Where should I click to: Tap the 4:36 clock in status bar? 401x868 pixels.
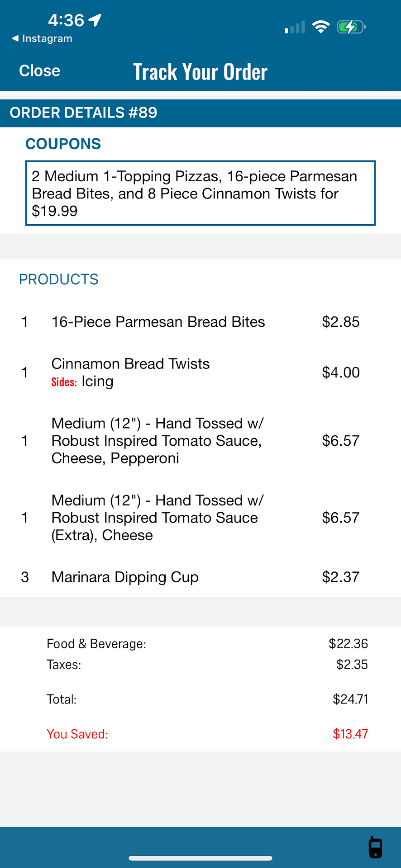click(x=66, y=20)
